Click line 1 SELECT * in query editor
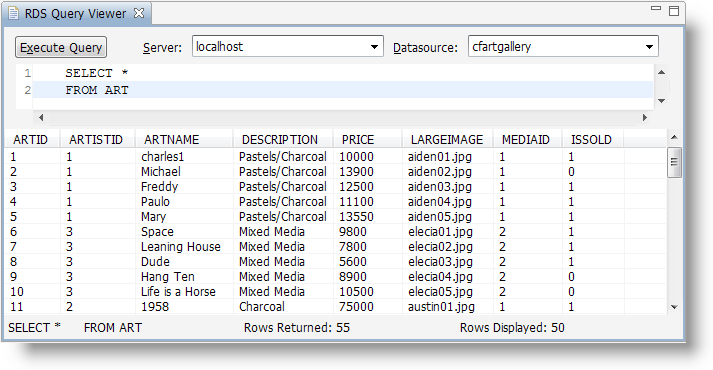 pos(97,73)
